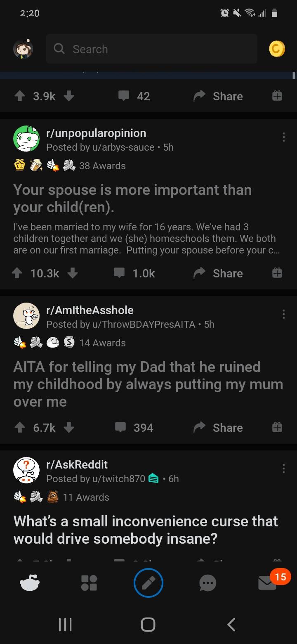Viewport: 297px width, 644px height.
Task: Go to Home tab with Reddit alien
Action: [30, 583]
